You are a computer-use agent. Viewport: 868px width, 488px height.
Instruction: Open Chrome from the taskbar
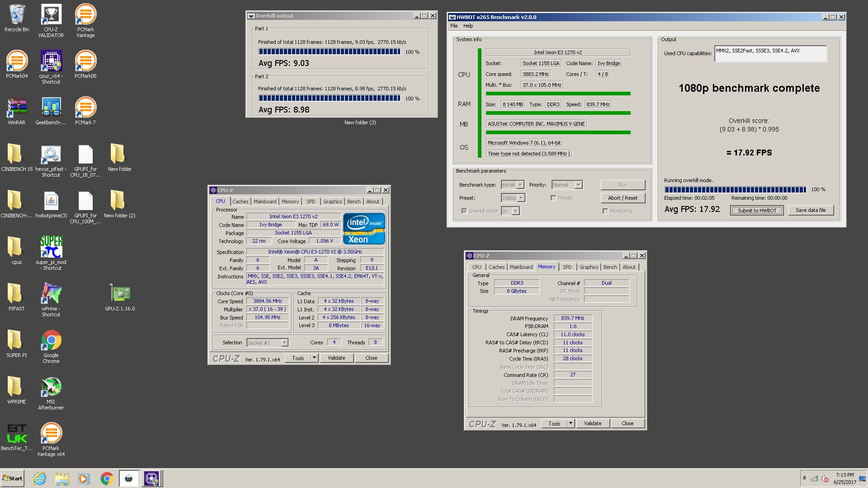coord(107,479)
